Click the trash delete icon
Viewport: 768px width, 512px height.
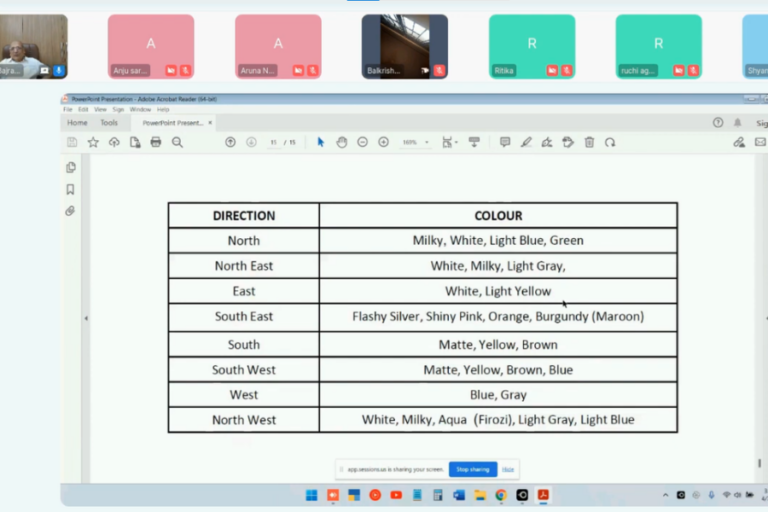589,142
